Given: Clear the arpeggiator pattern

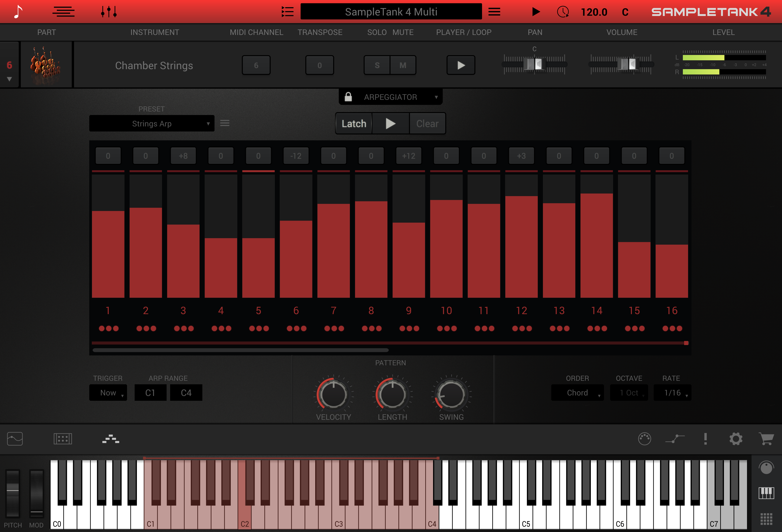Looking at the screenshot, I should pyautogui.click(x=427, y=123).
